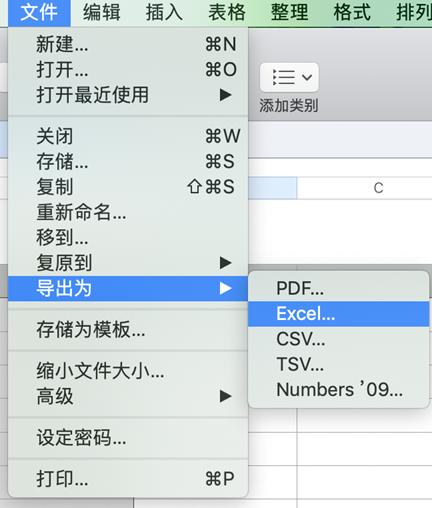This screenshot has height=508, width=432.
Task: Open the 添加类别 dropdown chevron
Action: coord(307,78)
